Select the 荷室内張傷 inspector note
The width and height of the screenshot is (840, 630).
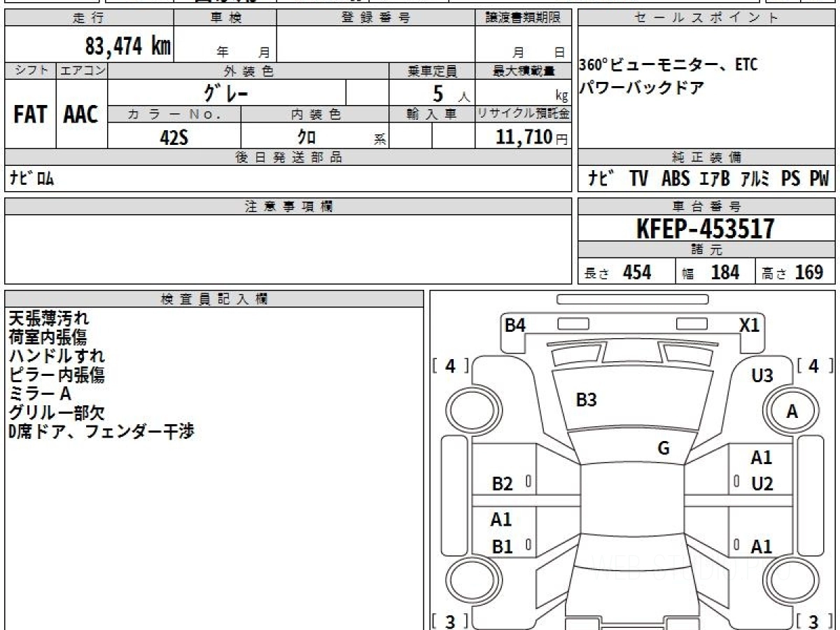coord(48,337)
